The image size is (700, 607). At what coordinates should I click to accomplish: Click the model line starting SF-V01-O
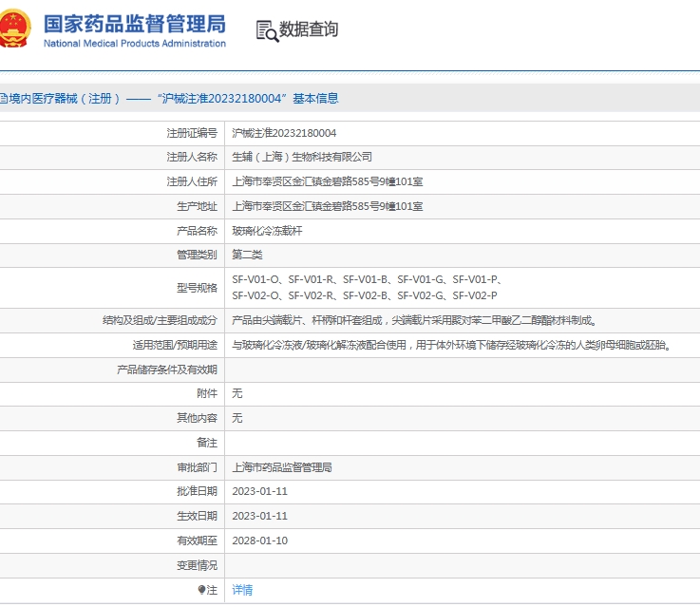tap(368, 279)
